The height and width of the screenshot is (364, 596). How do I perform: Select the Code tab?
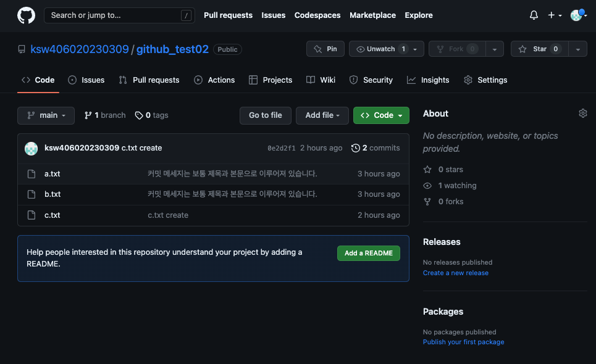pos(38,80)
